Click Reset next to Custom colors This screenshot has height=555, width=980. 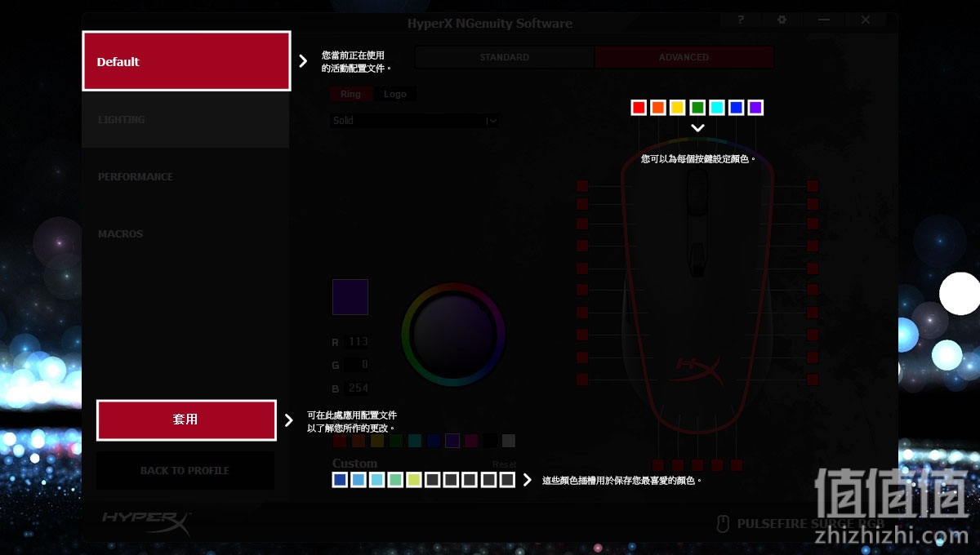[x=504, y=464]
